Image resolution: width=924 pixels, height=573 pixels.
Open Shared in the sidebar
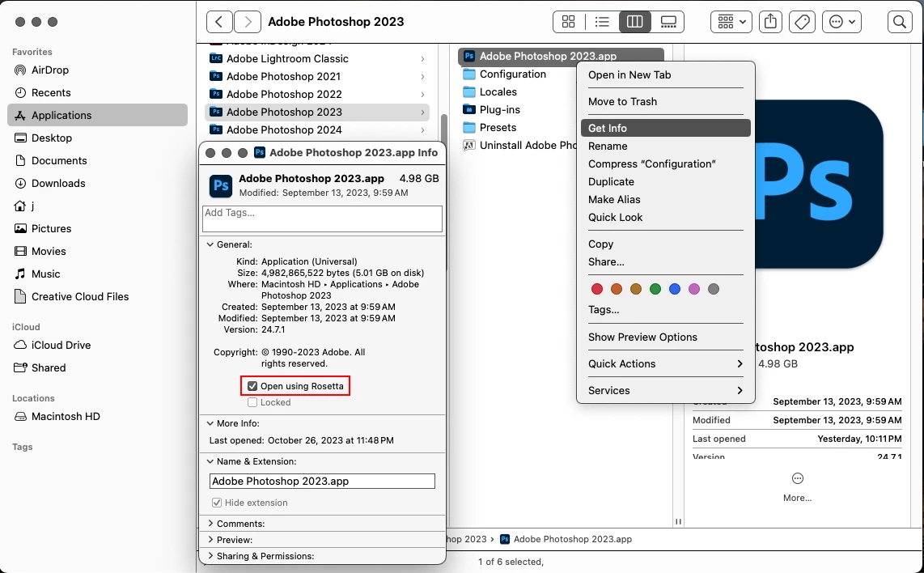coord(97,368)
